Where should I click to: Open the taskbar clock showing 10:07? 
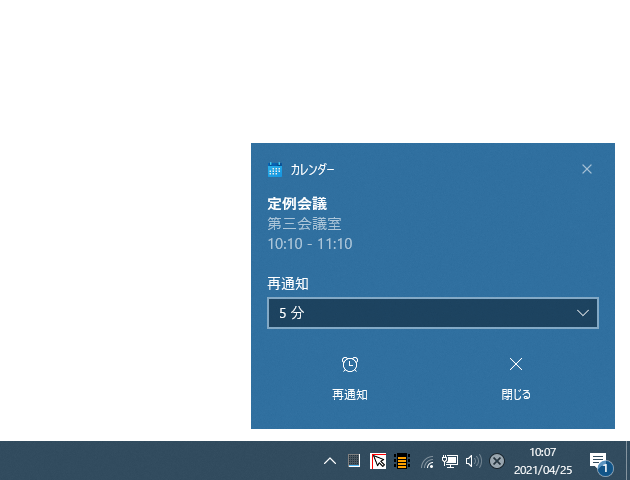[543, 461]
